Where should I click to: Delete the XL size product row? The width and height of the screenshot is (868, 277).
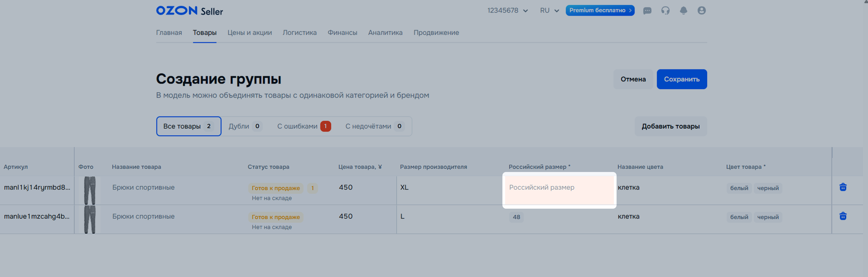843,187
